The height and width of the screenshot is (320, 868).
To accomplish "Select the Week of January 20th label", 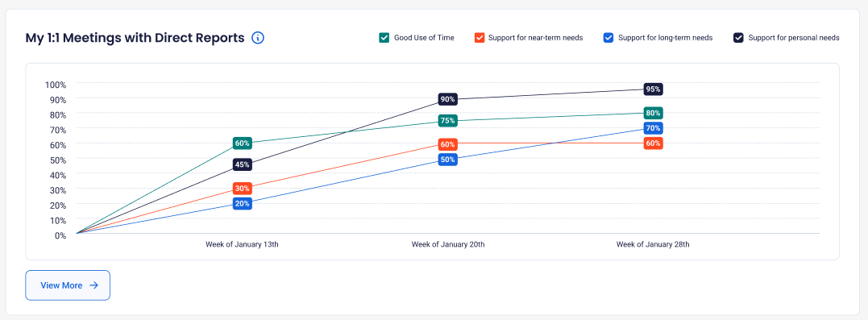I will coord(448,244).
